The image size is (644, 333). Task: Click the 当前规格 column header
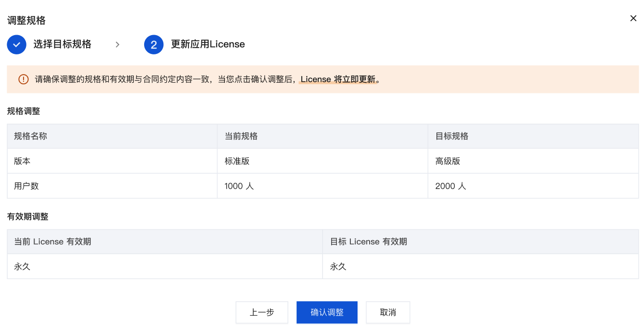coord(241,136)
